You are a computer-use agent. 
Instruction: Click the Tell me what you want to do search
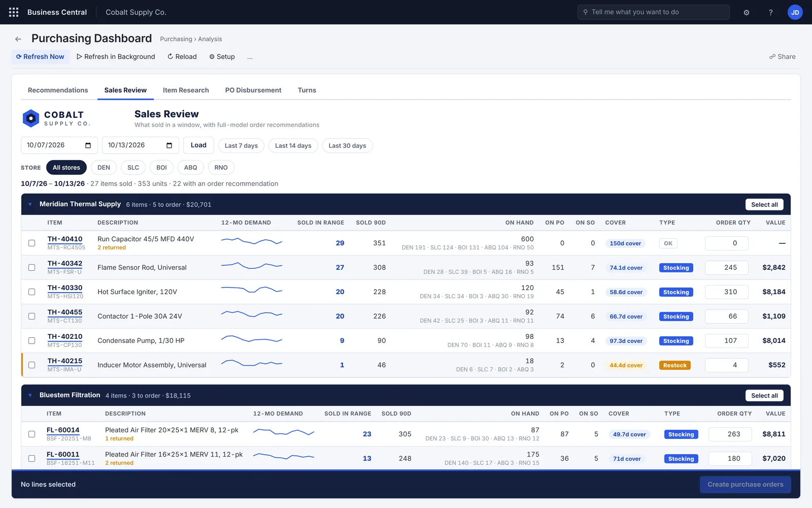click(653, 12)
